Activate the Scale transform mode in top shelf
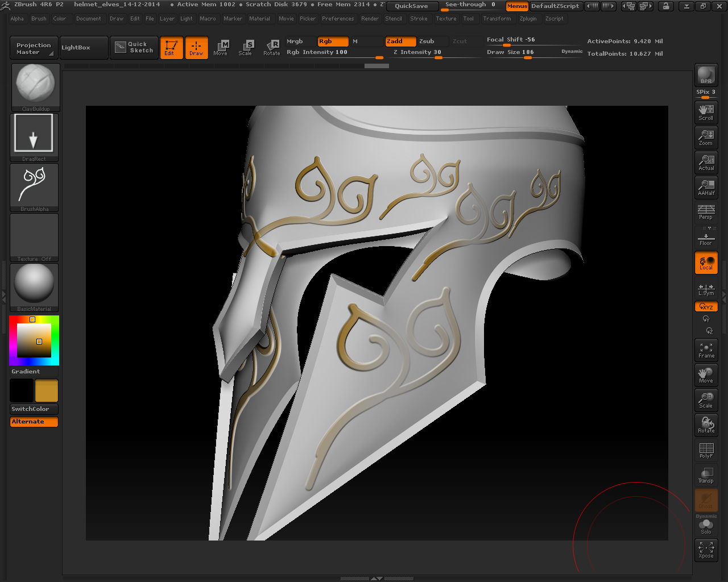 [246, 48]
